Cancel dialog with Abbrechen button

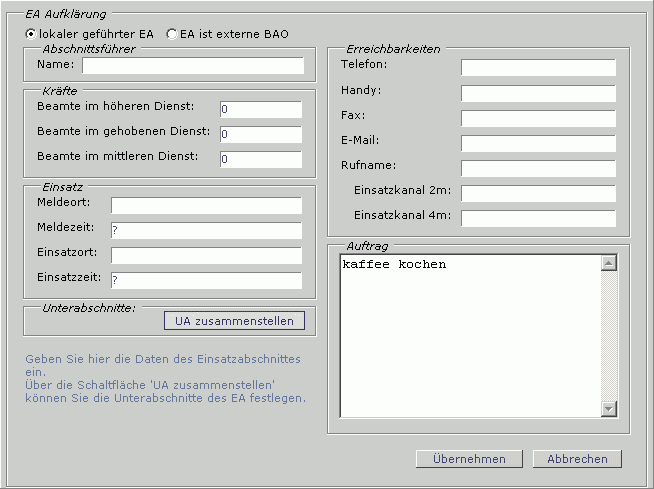pos(577,459)
